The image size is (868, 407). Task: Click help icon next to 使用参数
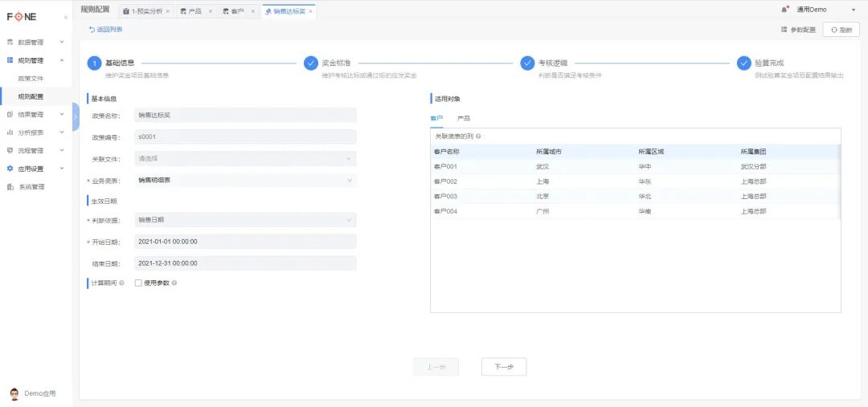174,283
